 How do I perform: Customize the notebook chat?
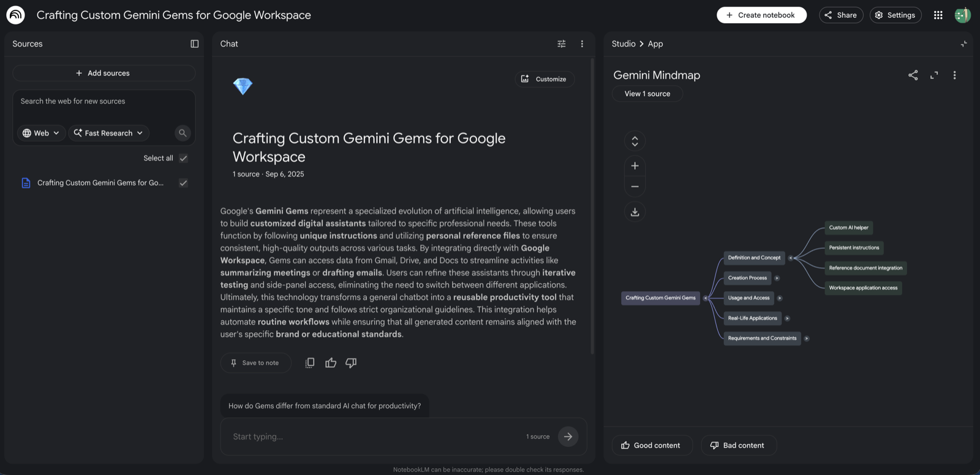click(544, 79)
